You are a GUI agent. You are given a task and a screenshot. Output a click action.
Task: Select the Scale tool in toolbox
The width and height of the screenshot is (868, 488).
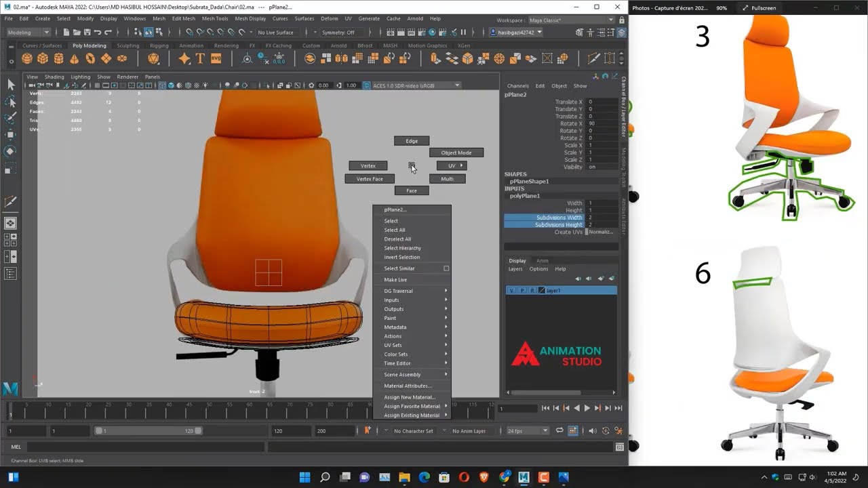click(x=10, y=168)
